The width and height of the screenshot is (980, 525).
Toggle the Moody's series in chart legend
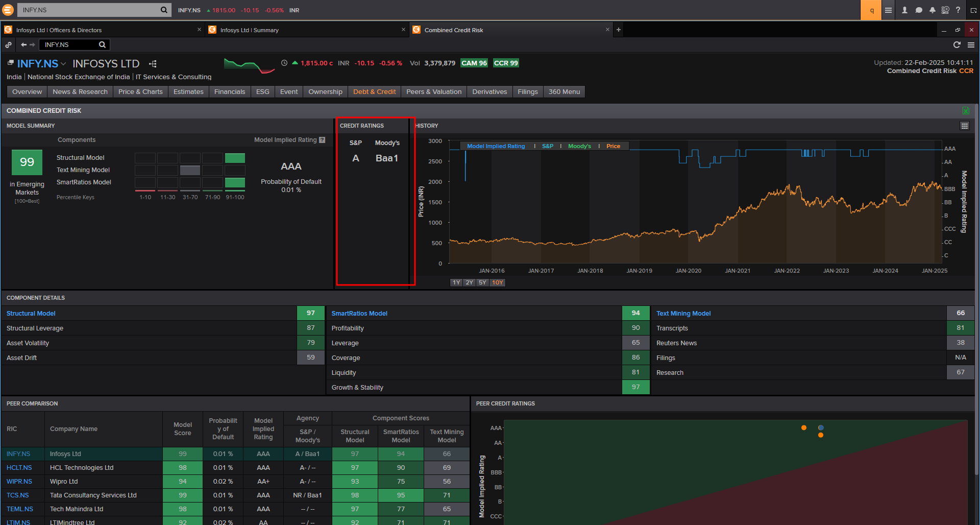pyautogui.click(x=579, y=146)
